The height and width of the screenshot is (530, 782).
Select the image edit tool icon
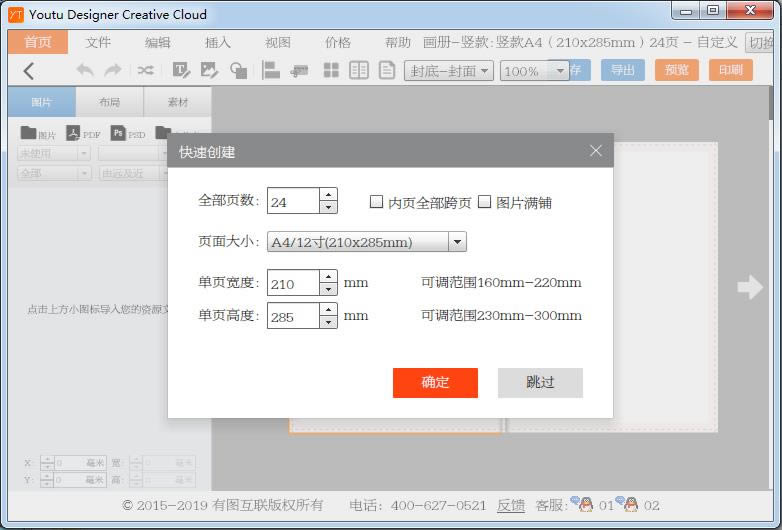click(x=209, y=70)
